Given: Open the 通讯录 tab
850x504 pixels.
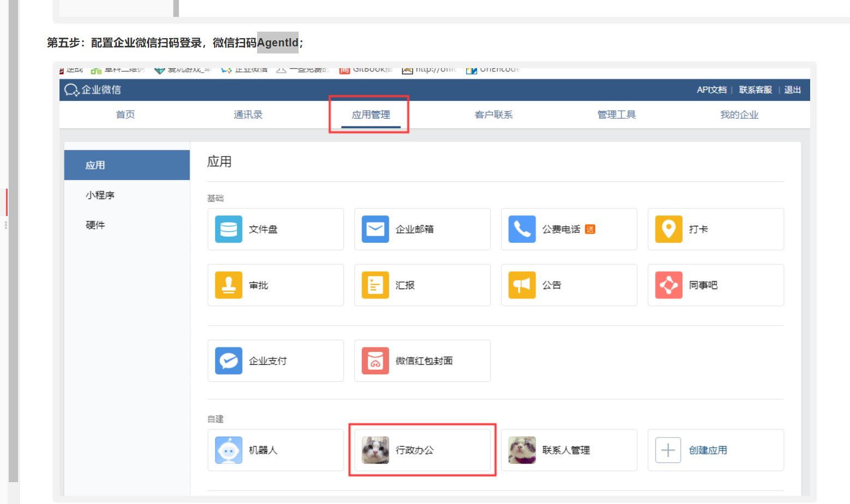Looking at the screenshot, I should pyautogui.click(x=248, y=115).
